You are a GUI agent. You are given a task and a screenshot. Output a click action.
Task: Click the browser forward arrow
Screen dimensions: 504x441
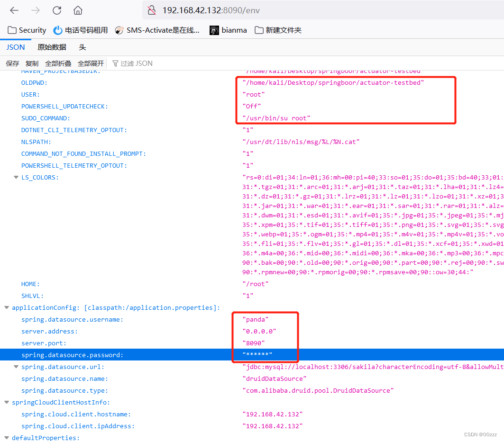(x=36, y=10)
